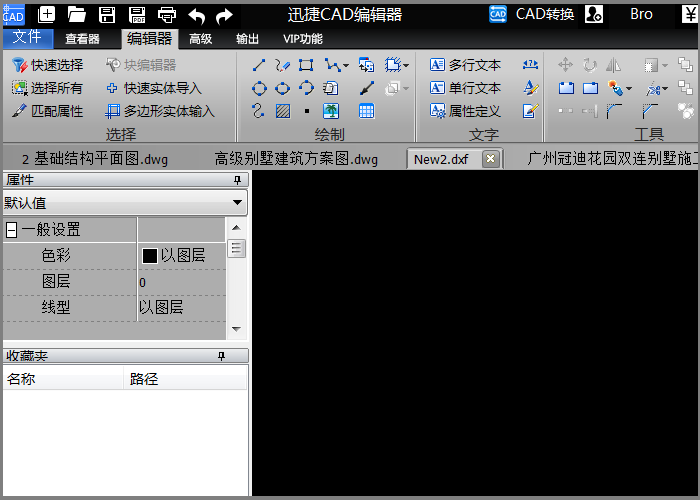Click the 属性定义 button
The height and width of the screenshot is (500, 700).
click(x=465, y=111)
